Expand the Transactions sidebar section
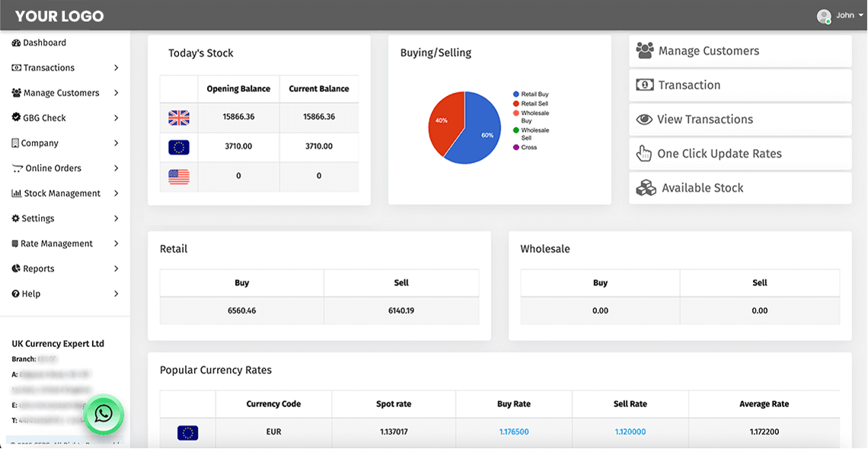This screenshot has height=449, width=868. pos(46,68)
